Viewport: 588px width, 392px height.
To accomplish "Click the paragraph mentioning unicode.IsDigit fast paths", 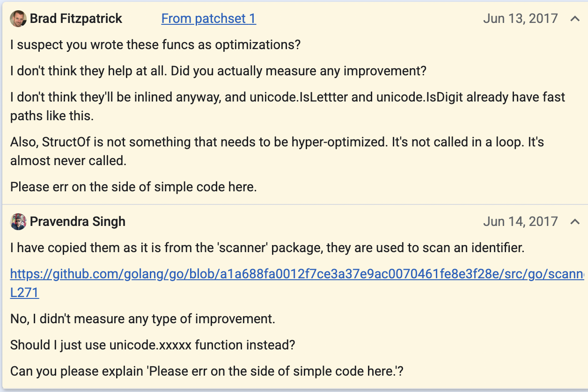I will [x=288, y=106].
